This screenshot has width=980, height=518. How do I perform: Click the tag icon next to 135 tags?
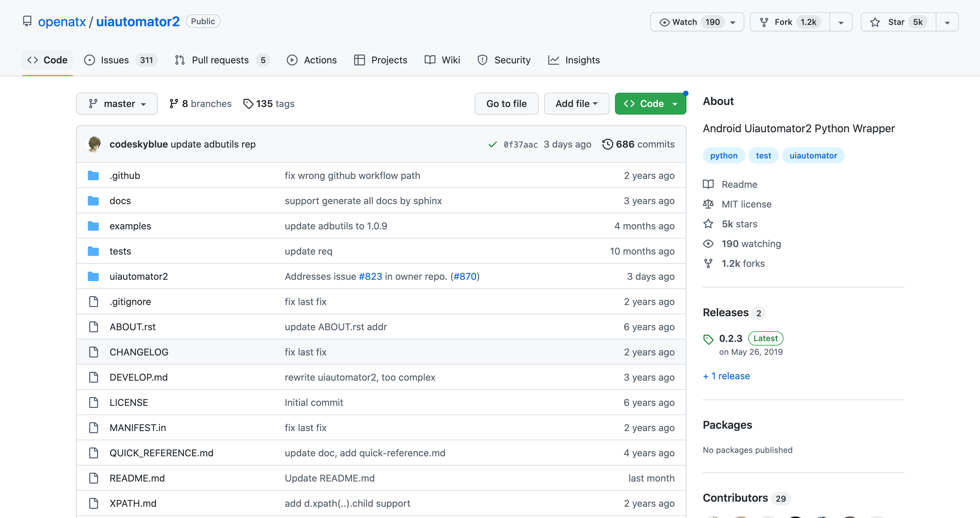pyautogui.click(x=248, y=104)
